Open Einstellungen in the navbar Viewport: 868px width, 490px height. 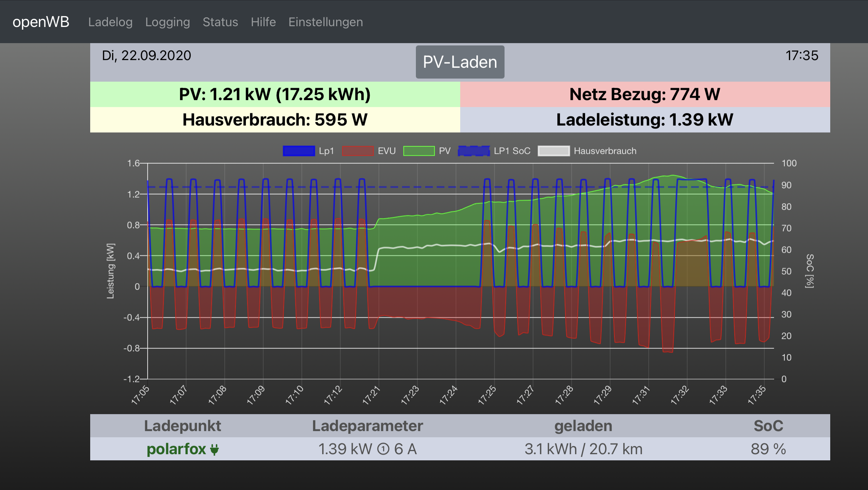[x=326, y=22]
